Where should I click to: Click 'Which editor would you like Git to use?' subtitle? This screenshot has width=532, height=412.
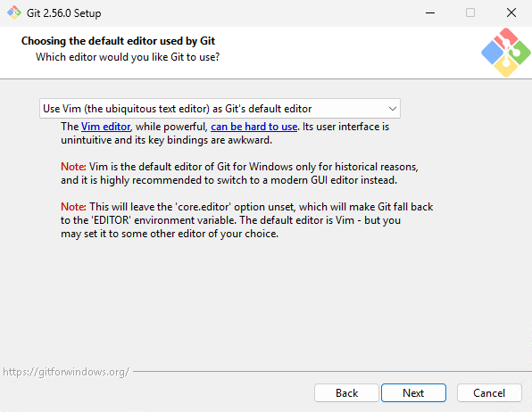(x=128, y=57)
